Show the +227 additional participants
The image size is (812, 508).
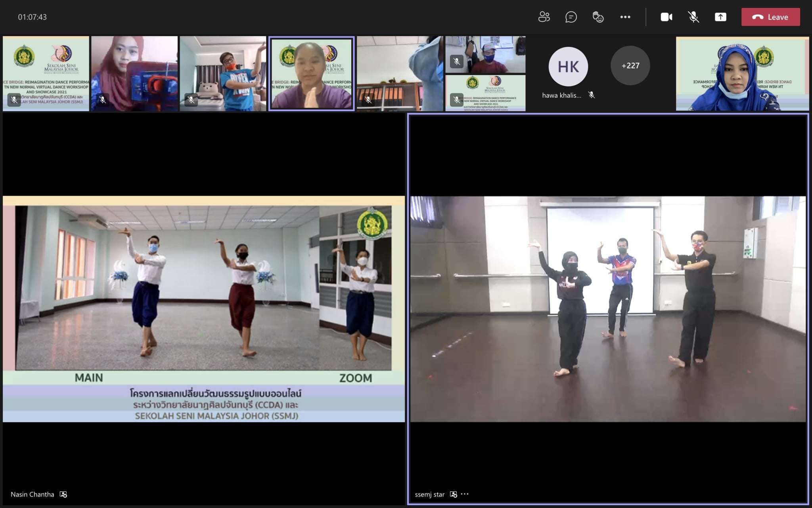coord(630,65)
